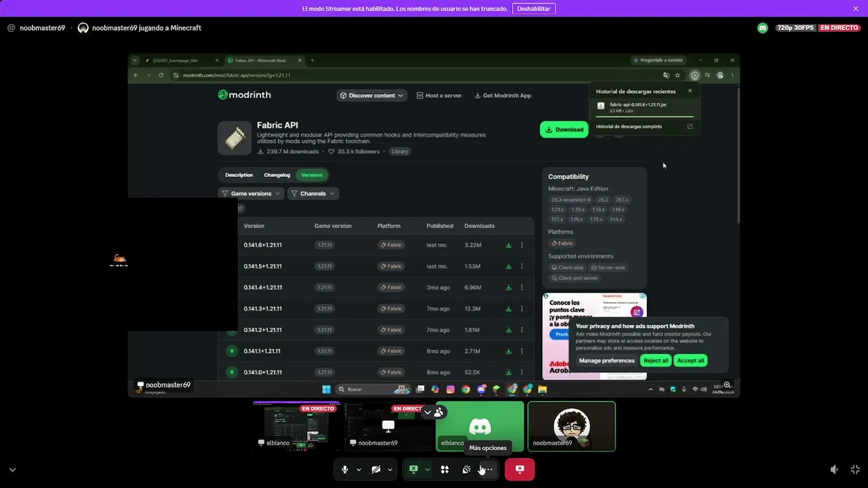The width and height of the screenshot is (868, 488).
Task: Go back in the streamed browser
Action: tap(136, 75)
